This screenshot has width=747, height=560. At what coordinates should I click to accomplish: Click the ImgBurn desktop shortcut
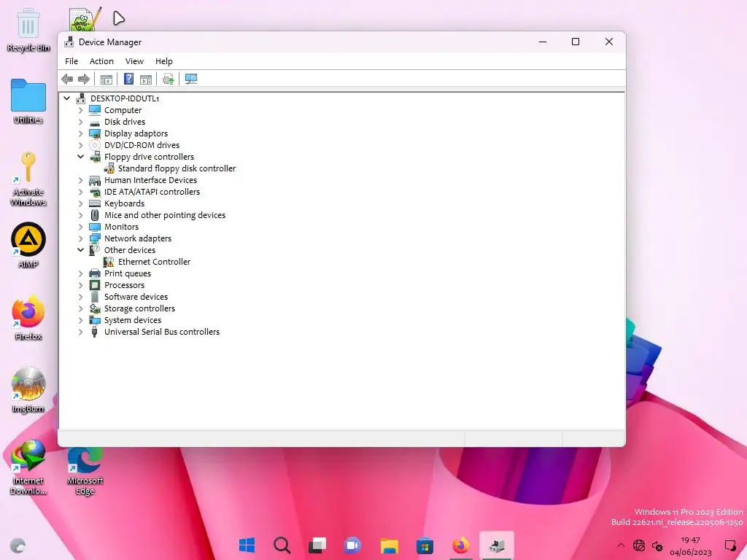click(x=28, y=390)
